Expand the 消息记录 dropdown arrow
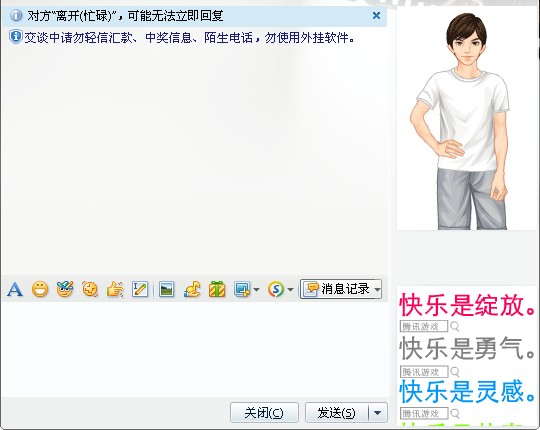Viewport: 540px width, 430px height. click(377, 289)
